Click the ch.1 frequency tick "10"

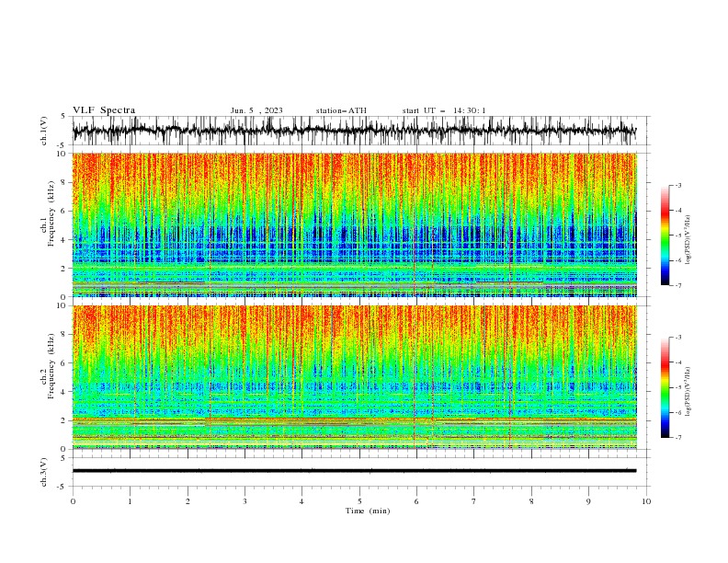coord(63,154)
